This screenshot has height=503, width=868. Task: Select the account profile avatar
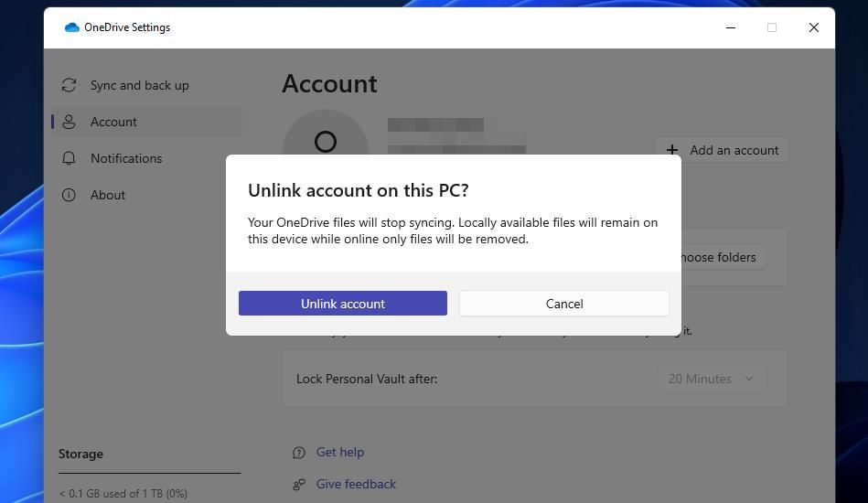coord(326,141)
